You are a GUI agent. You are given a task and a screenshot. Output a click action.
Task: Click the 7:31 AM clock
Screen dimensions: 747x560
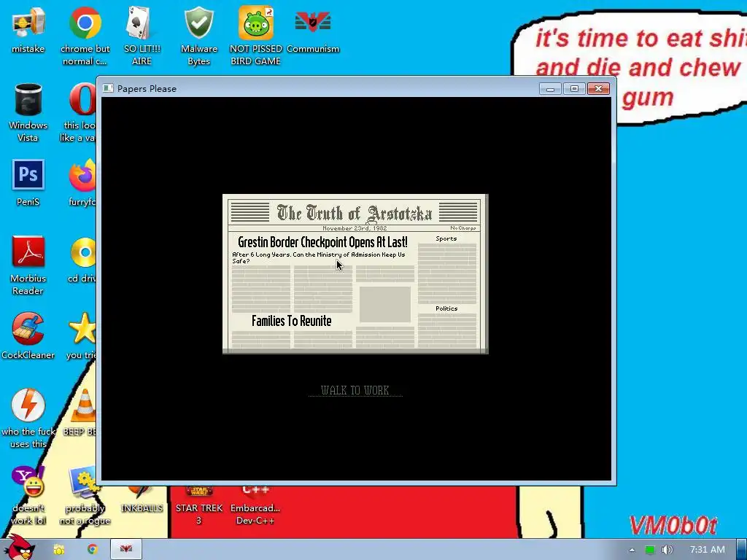click(707, 550)
